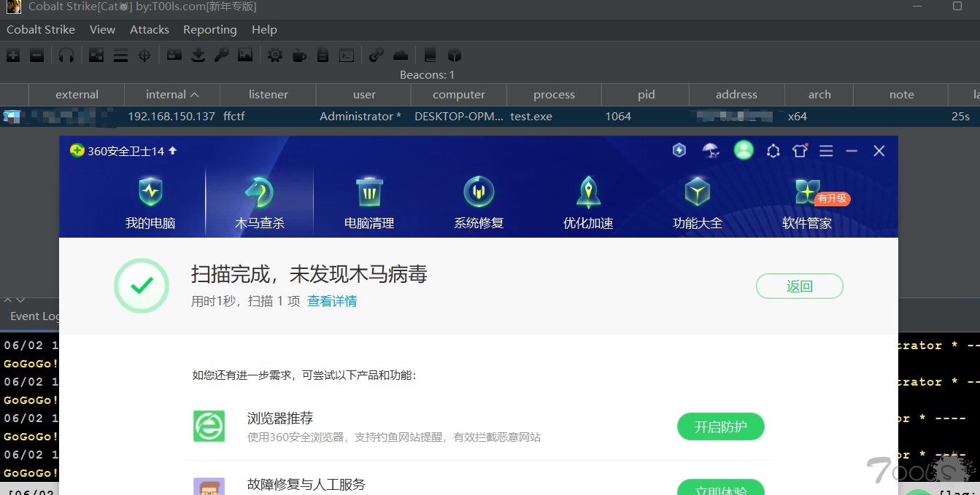Click the cube toolbar icon
The image size is (980, 495).
click(x=454, y=55)
